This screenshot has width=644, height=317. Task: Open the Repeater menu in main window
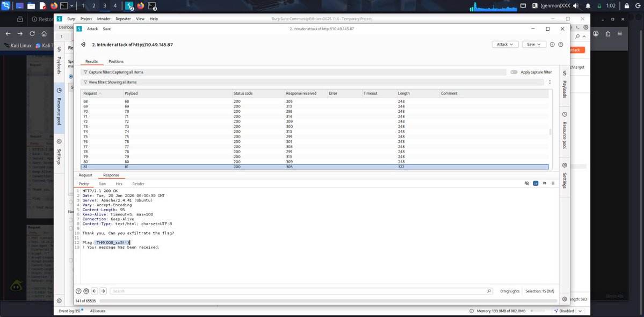click(123, 19)
